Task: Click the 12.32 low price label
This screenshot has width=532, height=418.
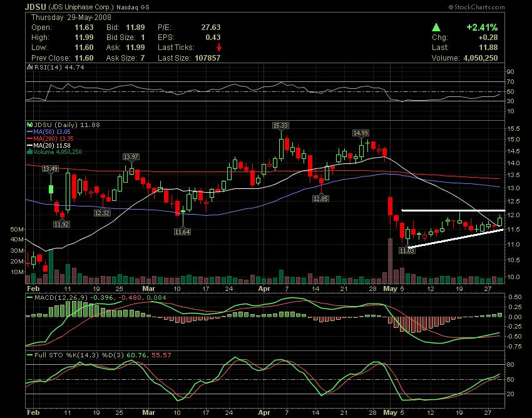Action: [x=102, y=213]
